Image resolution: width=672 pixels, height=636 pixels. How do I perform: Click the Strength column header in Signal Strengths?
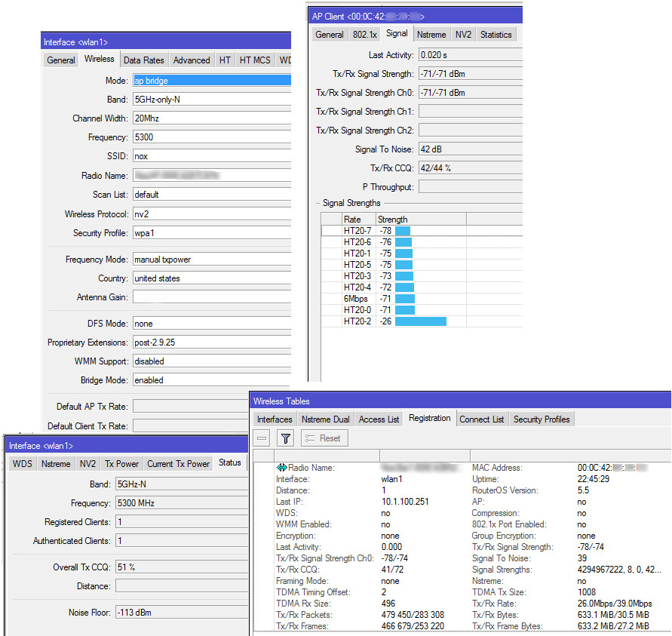click(x=422, y=220)
